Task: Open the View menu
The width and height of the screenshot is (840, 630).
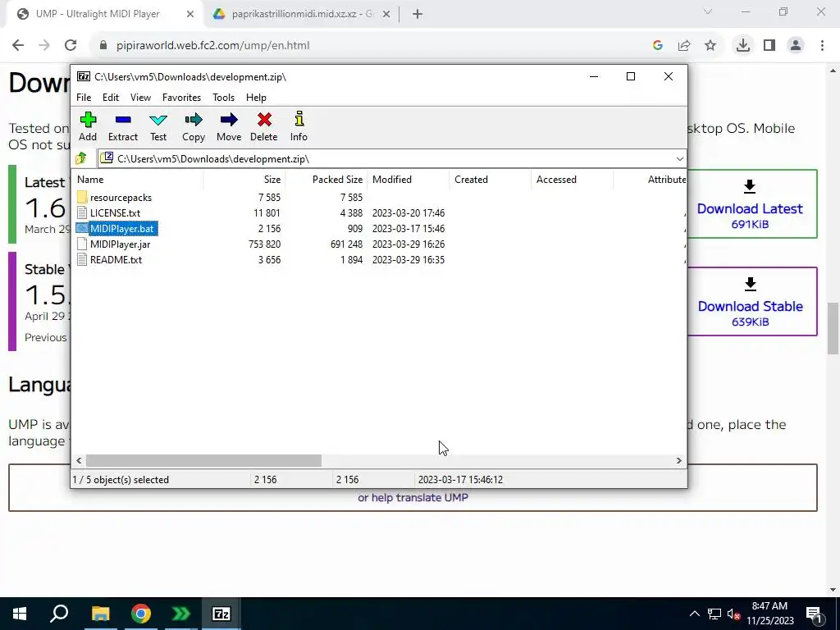Action: [x=140, y=98]
